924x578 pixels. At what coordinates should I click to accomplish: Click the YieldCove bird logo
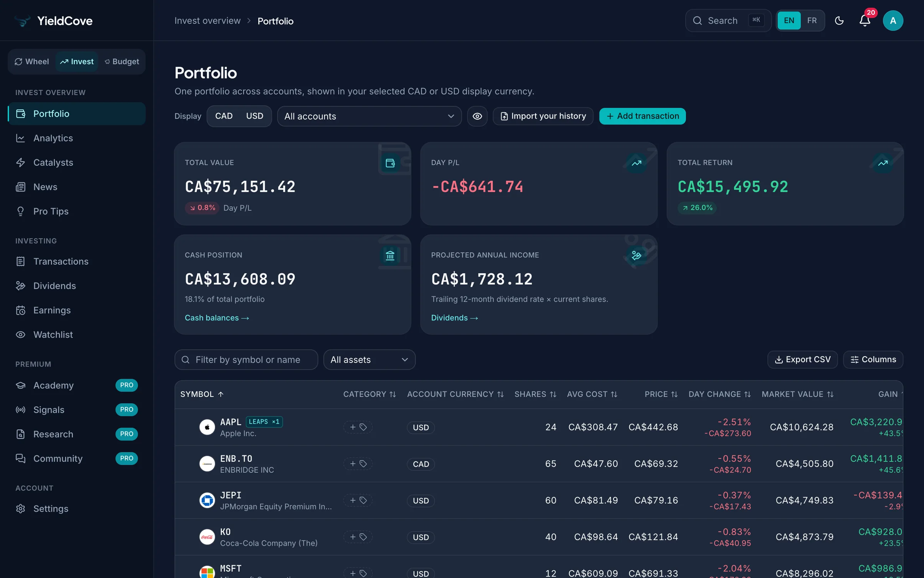[22, 20]
